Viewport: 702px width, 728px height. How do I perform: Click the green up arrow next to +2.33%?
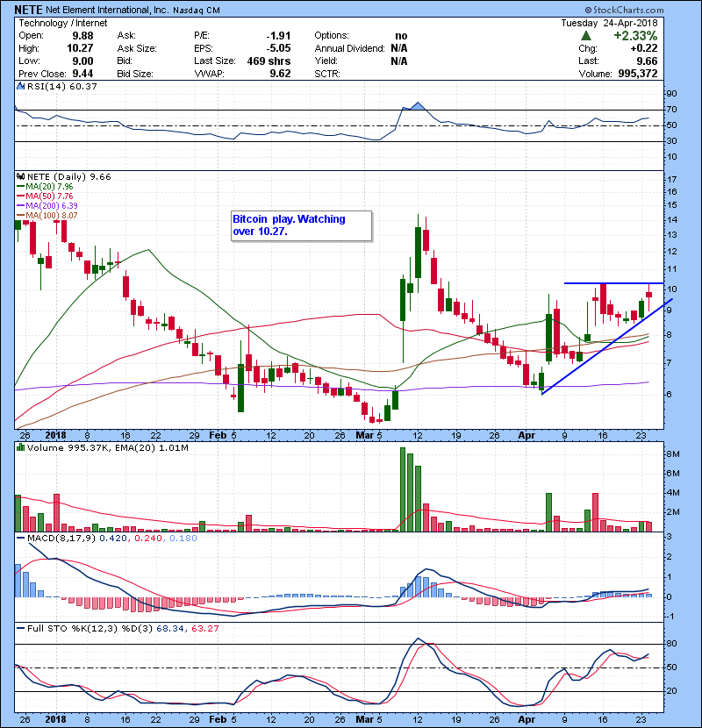click(586, 36)
